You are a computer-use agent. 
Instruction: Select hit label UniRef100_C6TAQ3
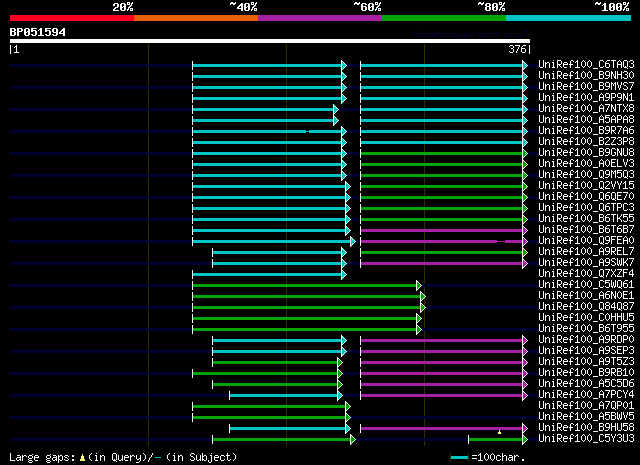(x=586, y=65)
